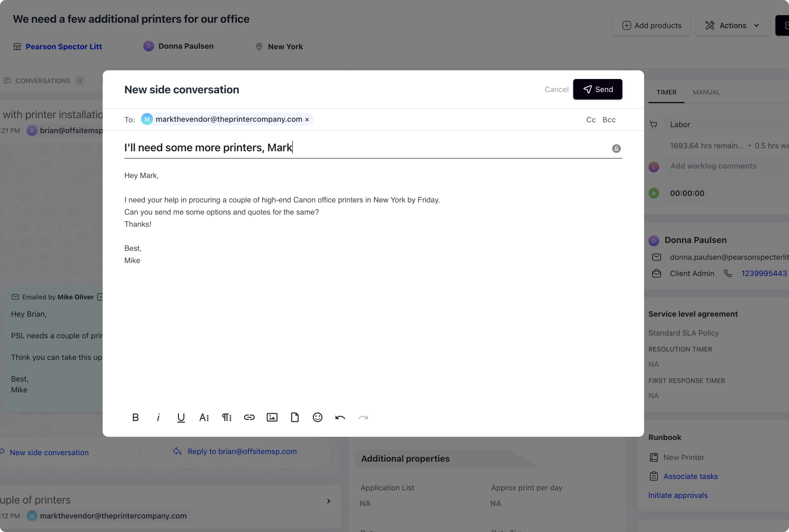
Task: Click the redo arrow icon
Action: point(363,417)
